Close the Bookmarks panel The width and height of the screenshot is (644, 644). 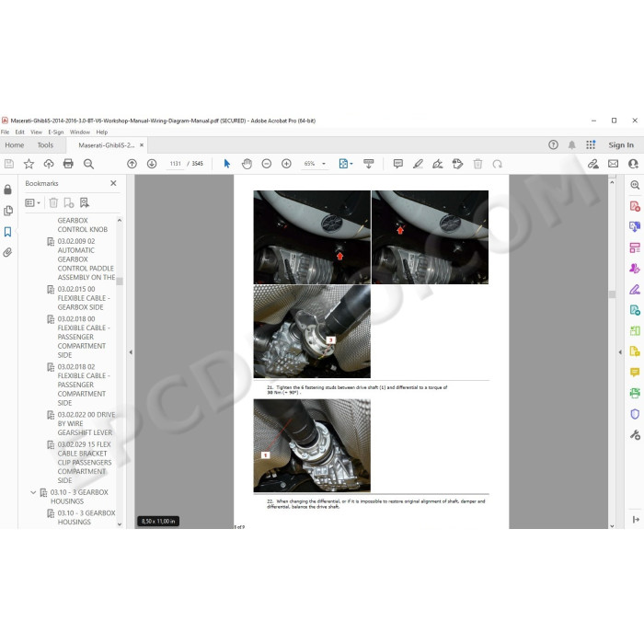pos(113,183)
